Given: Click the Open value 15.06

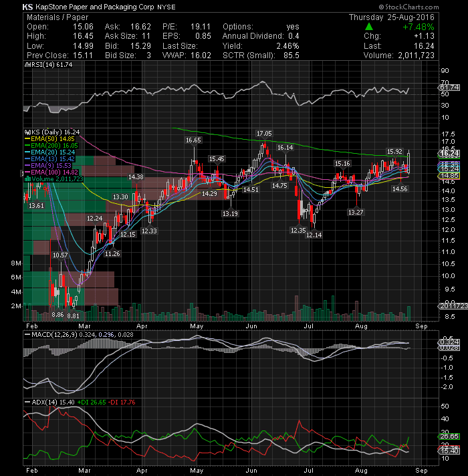Looking at the screenshot, I should 83,27.
